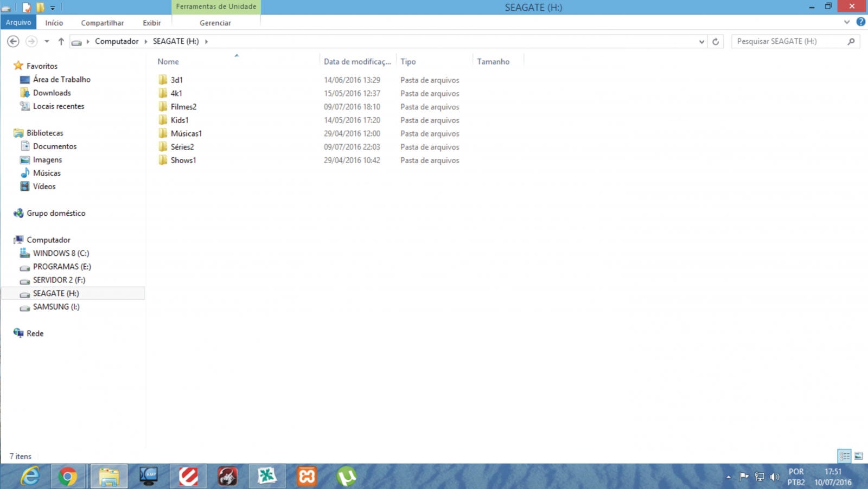Open uTorrent from the taskbar
Screen dimensions: 868x489
click(x=346, y=477)
